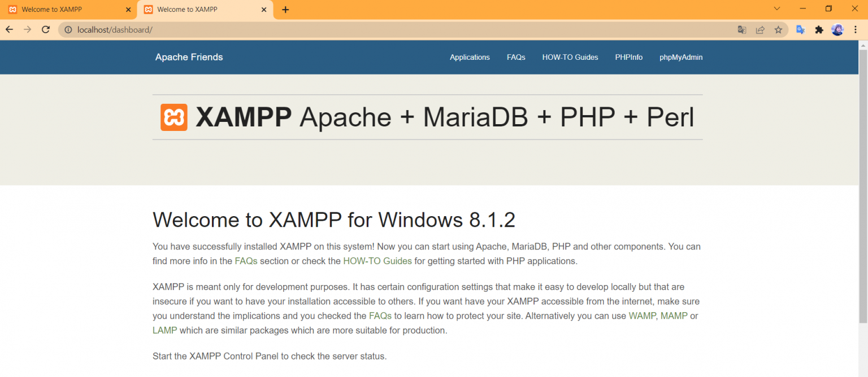Open a new tab with plus button
Screen dimensions: 868x377
click(x=285, y=10)
